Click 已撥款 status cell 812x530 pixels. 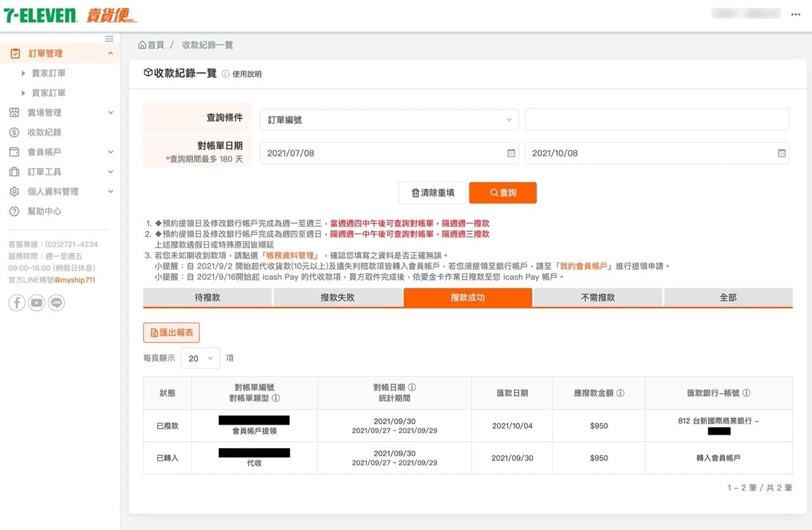click(x=167, y=426)
